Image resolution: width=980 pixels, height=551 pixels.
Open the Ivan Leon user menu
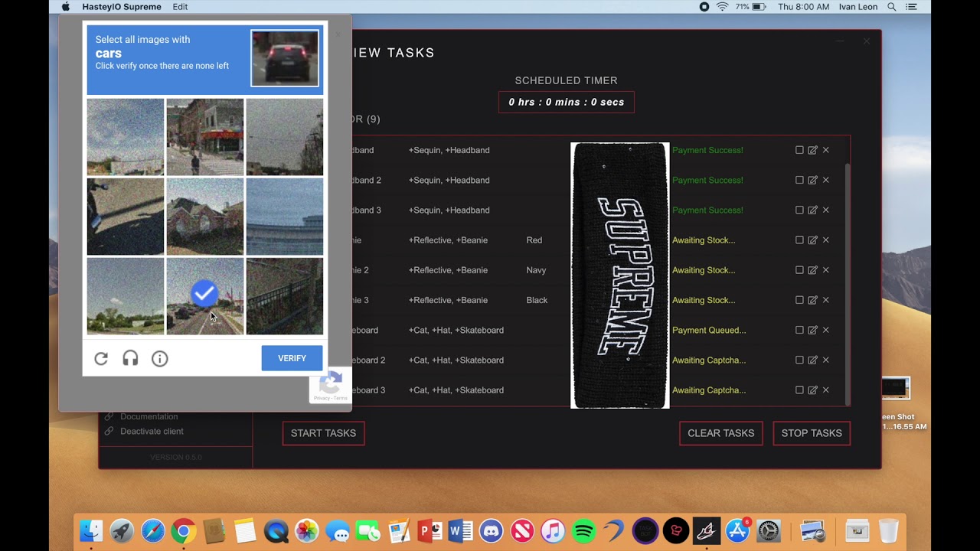tap(857, 7)
